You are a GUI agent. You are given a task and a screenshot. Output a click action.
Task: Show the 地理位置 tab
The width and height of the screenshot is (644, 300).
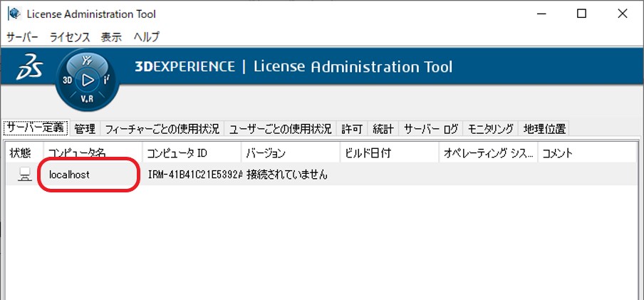pos(544,129)
